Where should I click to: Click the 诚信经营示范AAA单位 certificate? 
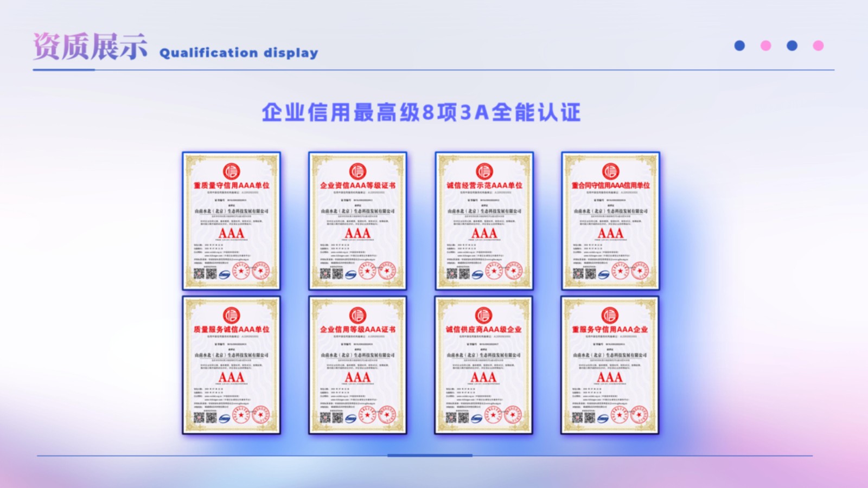coord(484,221)
